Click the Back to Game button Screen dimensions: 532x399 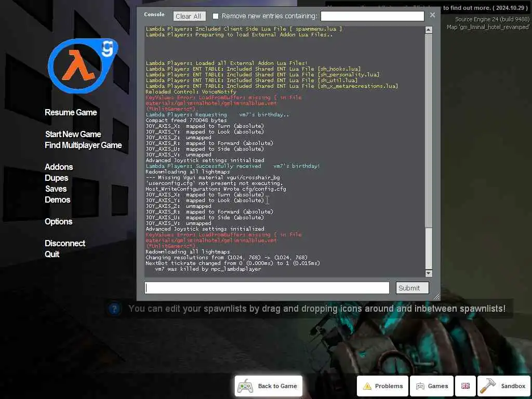[268, 386]
